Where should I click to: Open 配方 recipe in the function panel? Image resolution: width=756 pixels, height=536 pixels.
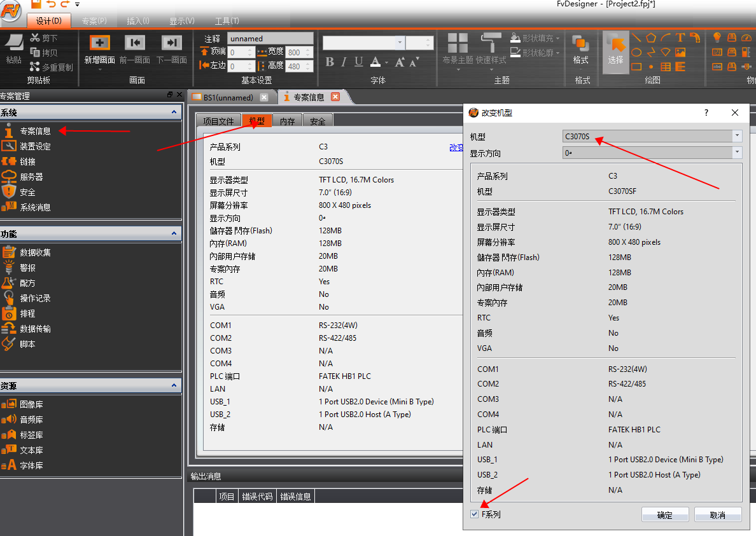[27, 283]
